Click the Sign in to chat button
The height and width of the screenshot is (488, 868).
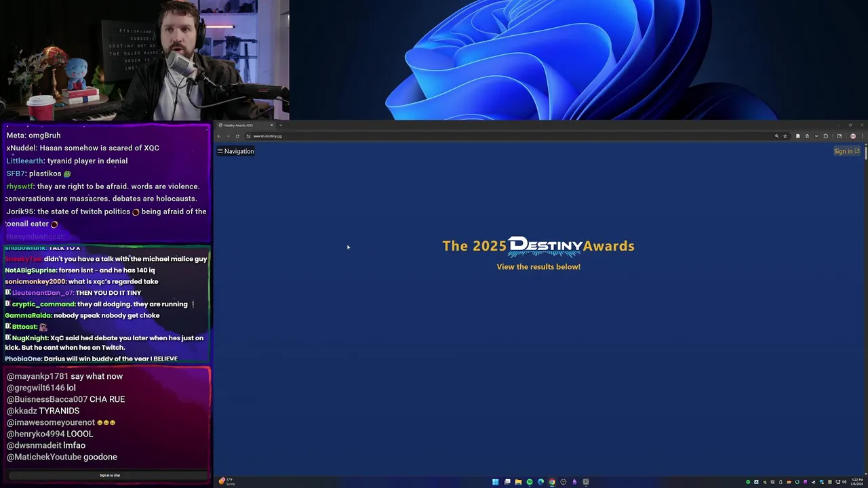point(110,475)
